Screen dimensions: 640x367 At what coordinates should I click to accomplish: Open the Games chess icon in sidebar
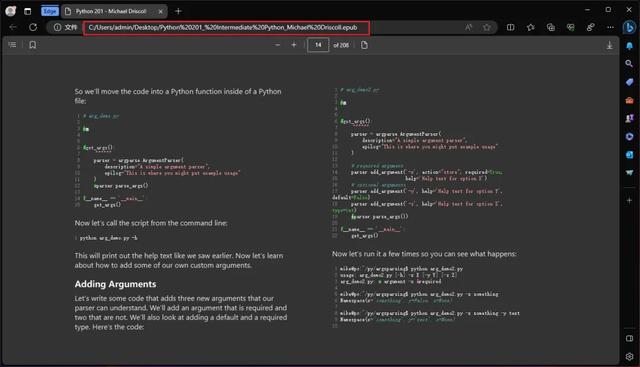[629, 118]
